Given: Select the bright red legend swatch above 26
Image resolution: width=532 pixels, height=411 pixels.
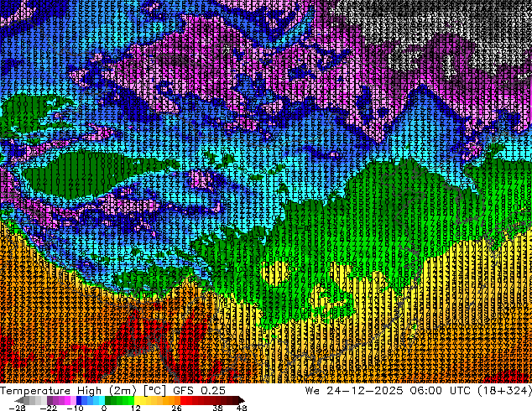Looking at the screenshot, I should 183,400.
